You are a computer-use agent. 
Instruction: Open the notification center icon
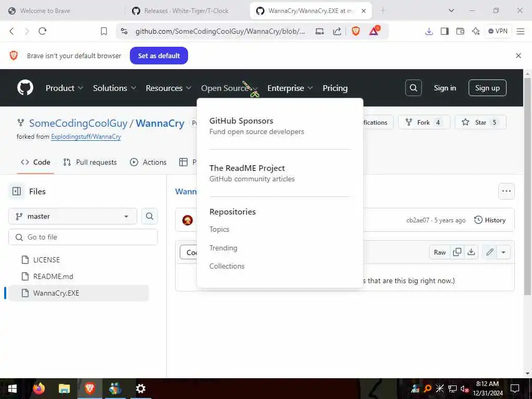coord(515,389)
